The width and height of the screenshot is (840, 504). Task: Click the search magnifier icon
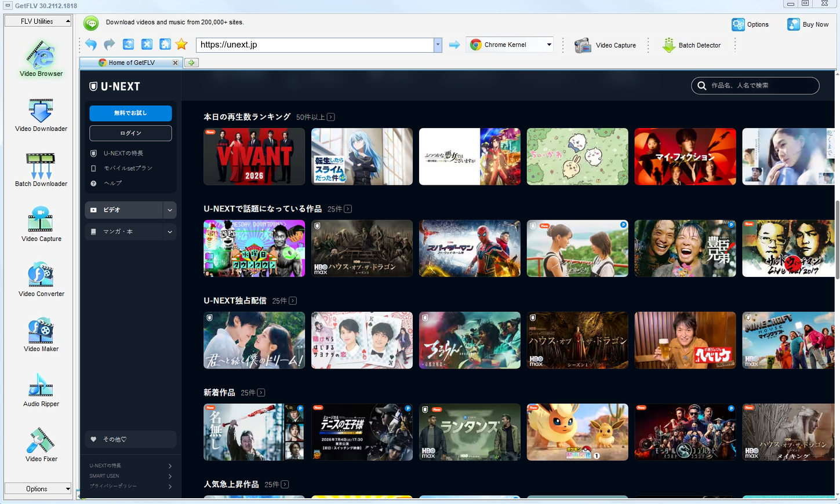click(702, 86)
